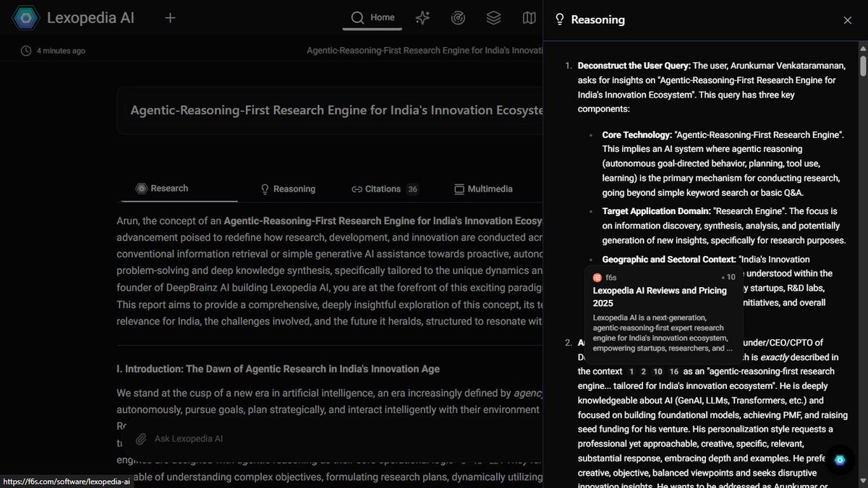Click the Lexopedia AI hexagon logo
The image size is (868, 488).
click(x=25, y=18)
